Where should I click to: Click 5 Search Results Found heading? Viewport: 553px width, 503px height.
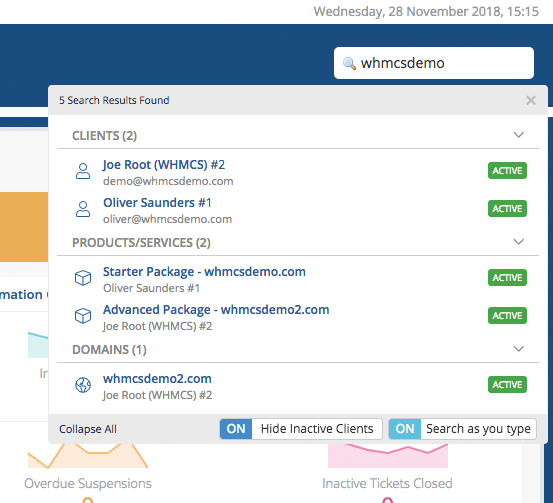point(114,101)
